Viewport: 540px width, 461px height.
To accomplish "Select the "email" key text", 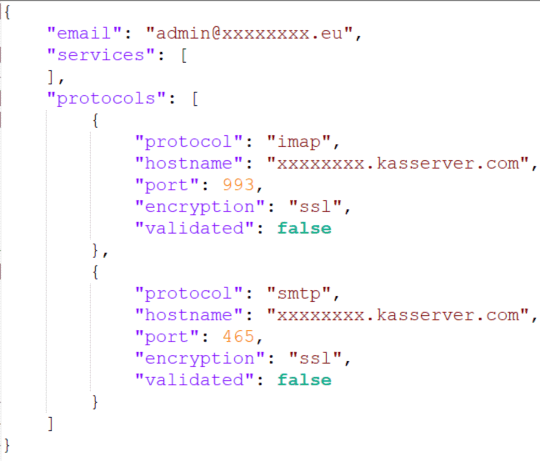I will click(84, 33).
